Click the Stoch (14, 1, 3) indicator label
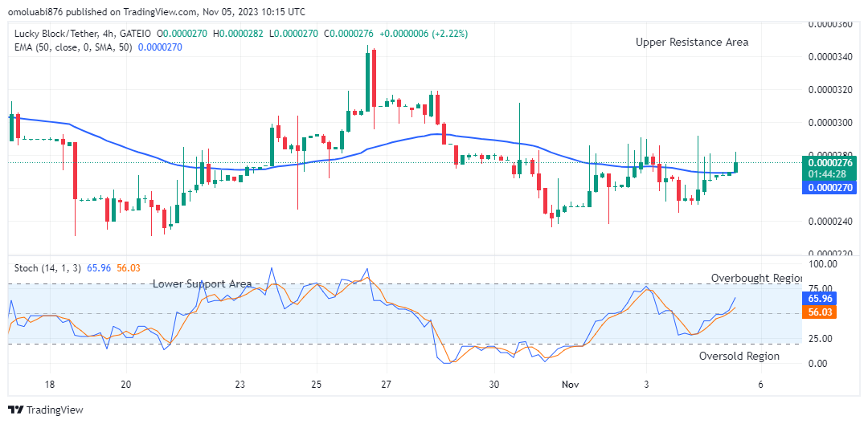The height and width of the screenshot is (424, 868). (x=47, y=268)
